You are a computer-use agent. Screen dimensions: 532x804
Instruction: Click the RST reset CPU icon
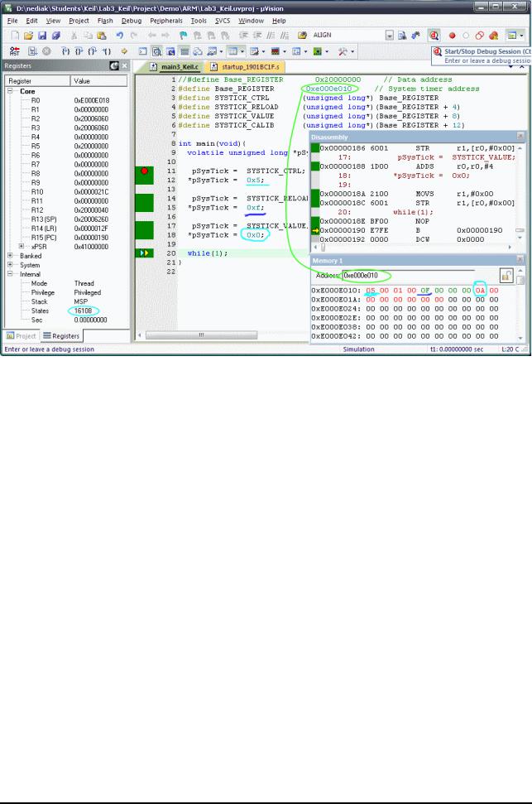pos(14,51)
